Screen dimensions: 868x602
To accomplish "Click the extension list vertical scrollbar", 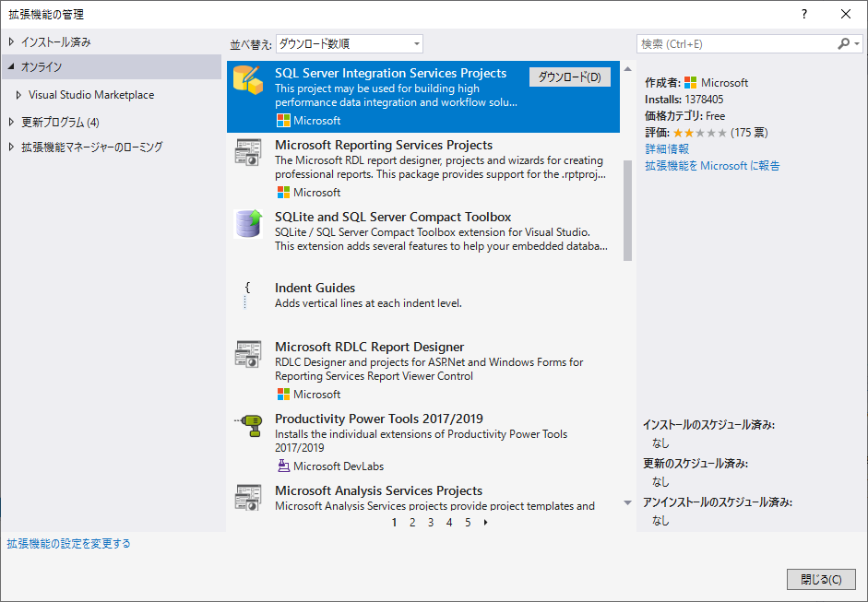I will [628, 210].
